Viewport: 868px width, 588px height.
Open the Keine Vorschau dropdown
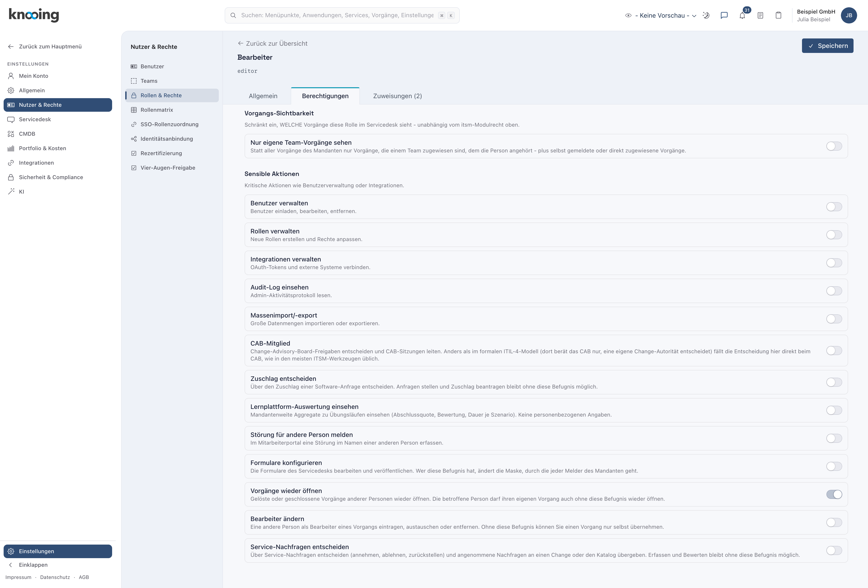tap(660, 15)
